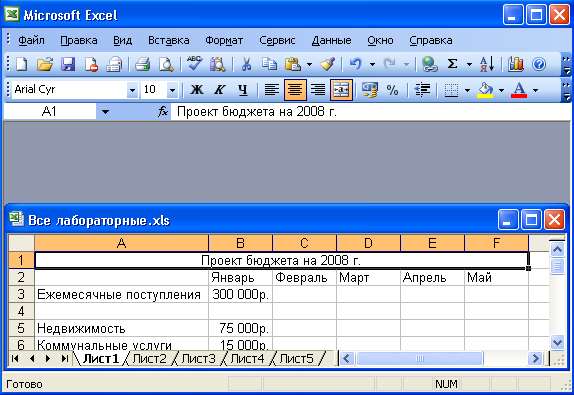Apply yellow Fill Color bucket
Screen dimensions: 574x395
485,90
